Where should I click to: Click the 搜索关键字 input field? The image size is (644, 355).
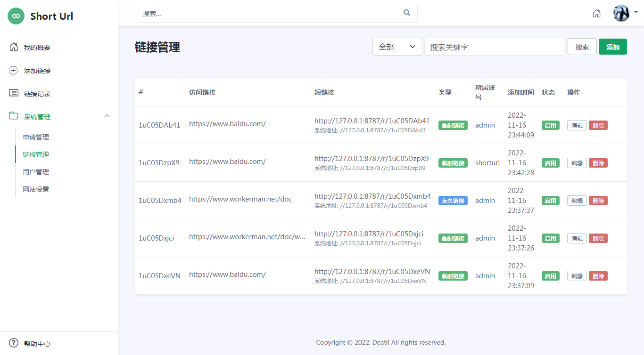[x=495, y=47]
